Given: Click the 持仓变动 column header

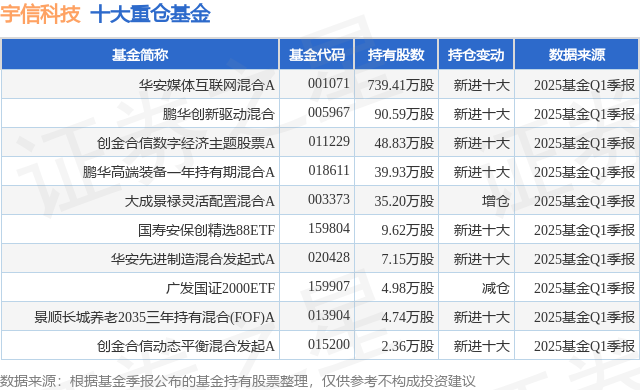Looking at the screenshot, I should click(476, 55).
